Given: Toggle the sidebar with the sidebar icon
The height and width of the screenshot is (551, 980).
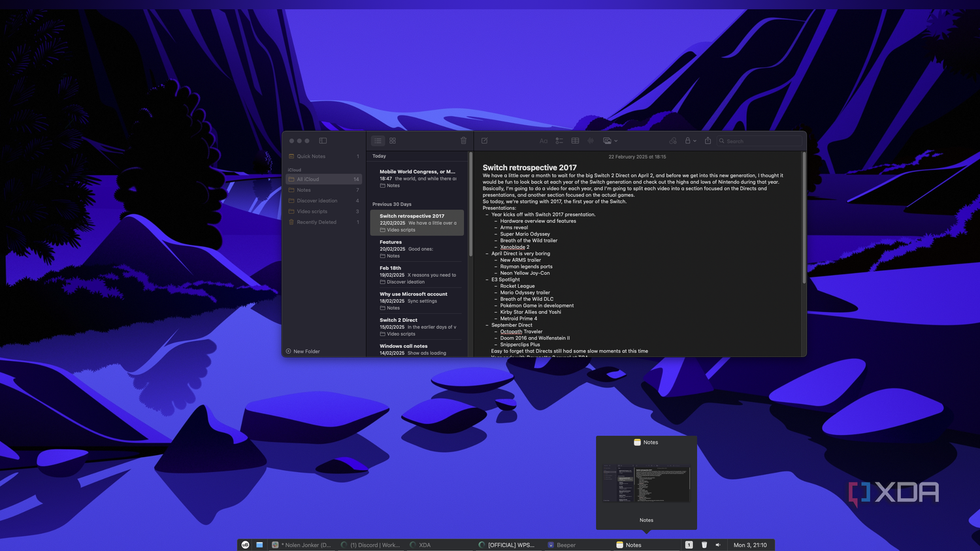Looking at the screenshot, I should coord(323,140).
